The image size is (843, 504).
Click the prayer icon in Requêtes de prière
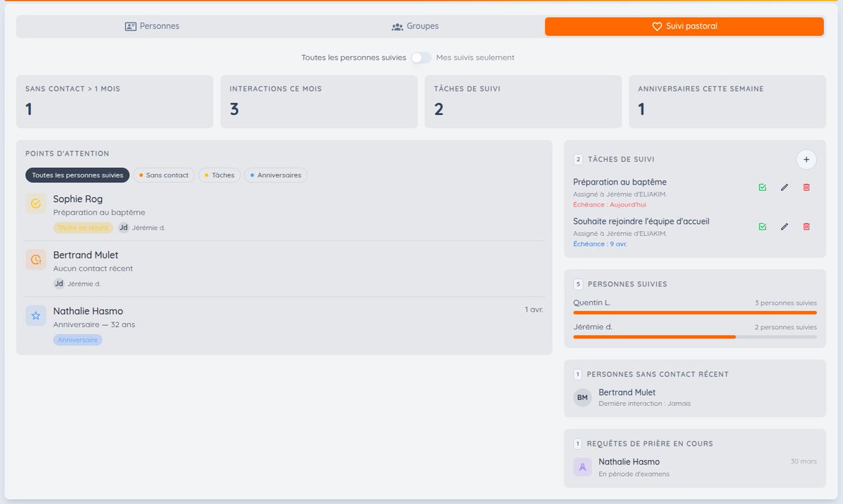click(582, 467)
